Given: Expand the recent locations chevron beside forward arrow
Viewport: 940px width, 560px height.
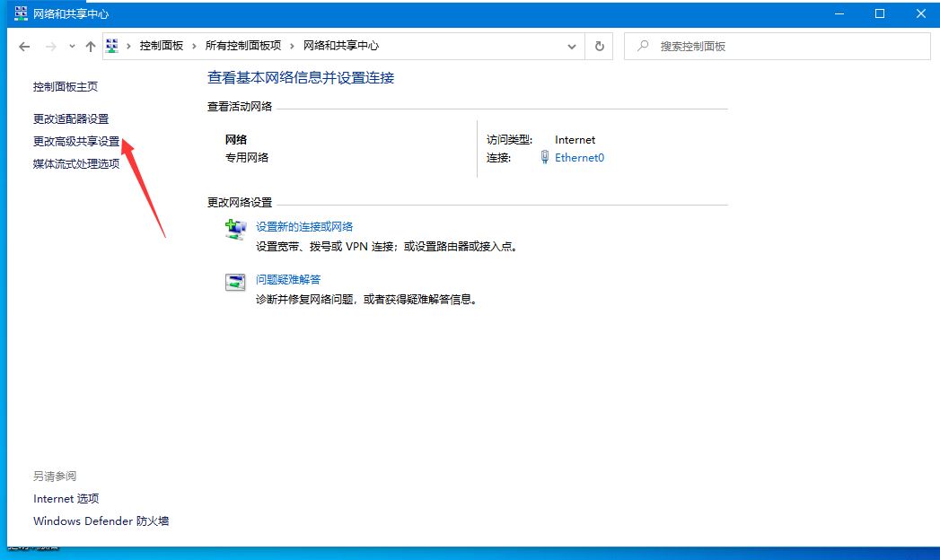Looking at the screenshot, I should 70,45.
